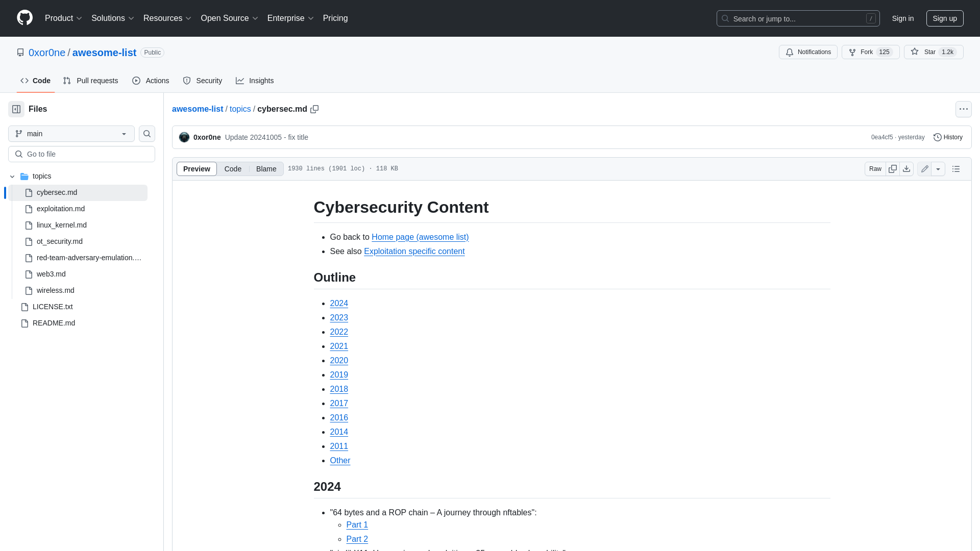Open the 0xor0ne owner link

click(x=47, y=53)
